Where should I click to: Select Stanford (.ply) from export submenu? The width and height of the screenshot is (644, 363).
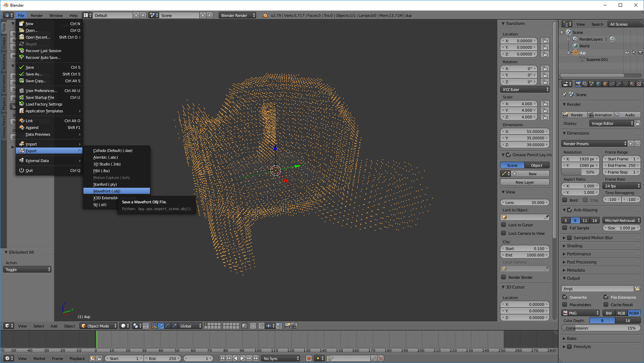pos(105,184)
